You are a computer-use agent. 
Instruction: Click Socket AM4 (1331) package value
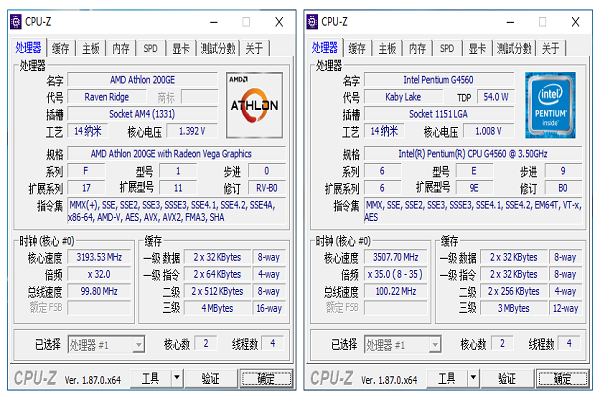click(143, 114)
